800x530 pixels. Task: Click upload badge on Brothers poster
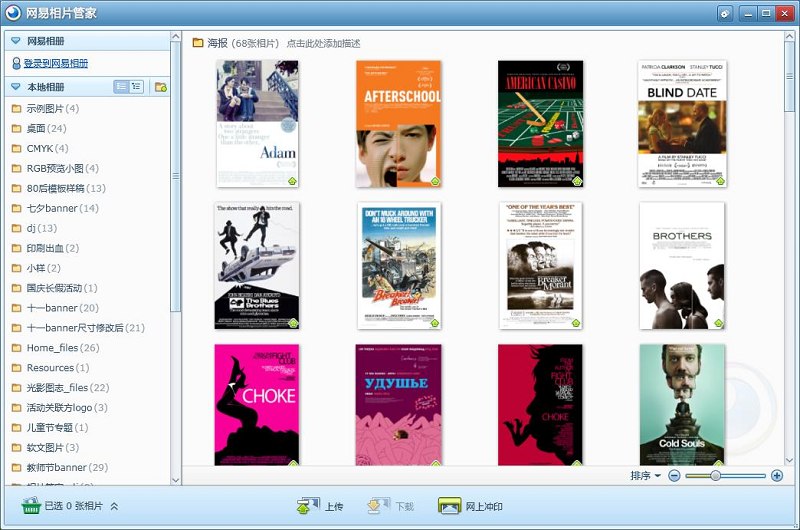click(x=718, y=323)
